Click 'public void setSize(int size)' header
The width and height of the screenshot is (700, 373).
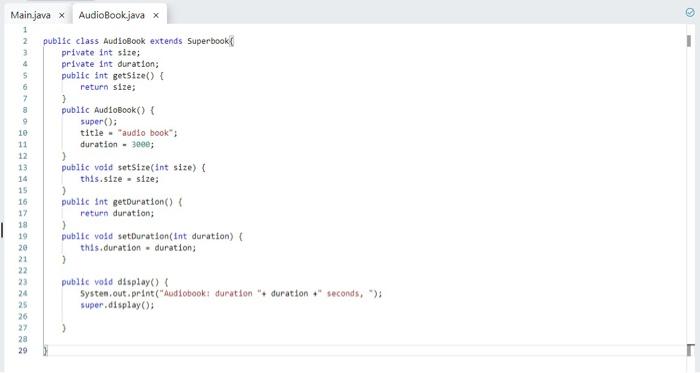click(x=133, y=168)
